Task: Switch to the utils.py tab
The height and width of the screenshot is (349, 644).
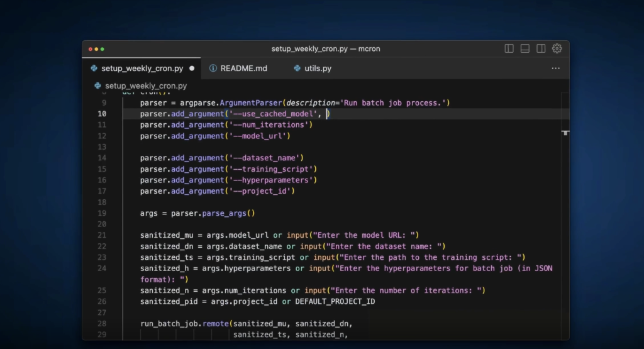Action: (x=318, y=68)
